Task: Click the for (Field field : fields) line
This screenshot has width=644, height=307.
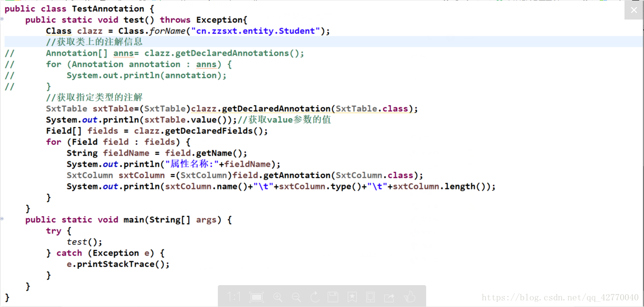Action: [x=118, y=142]
